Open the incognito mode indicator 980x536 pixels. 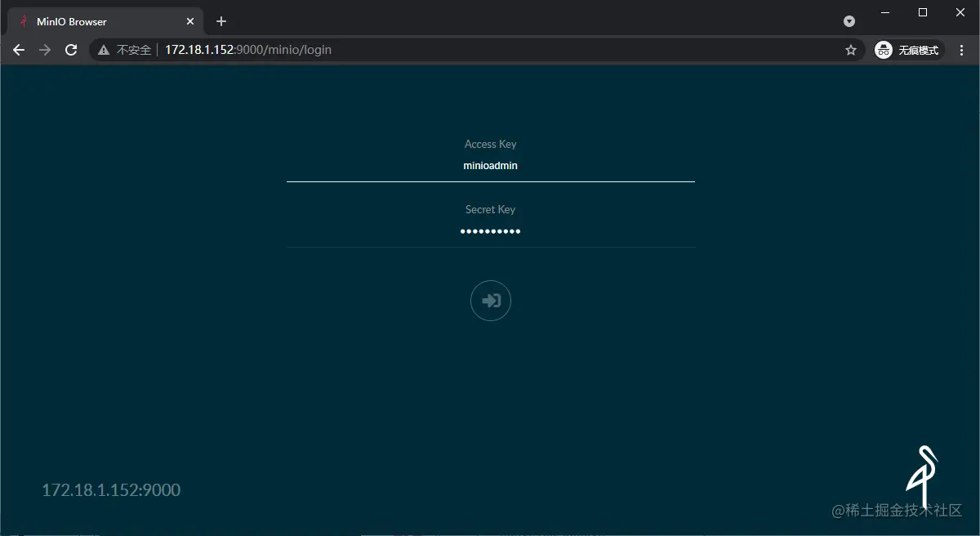point(907,50)
